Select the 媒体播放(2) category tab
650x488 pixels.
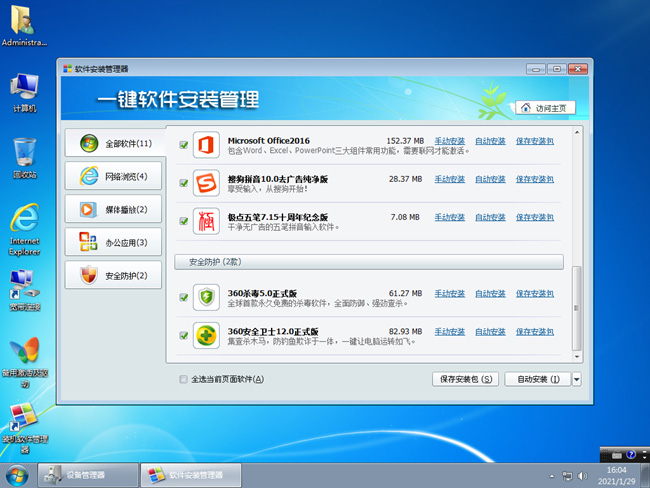click(113, 209)
